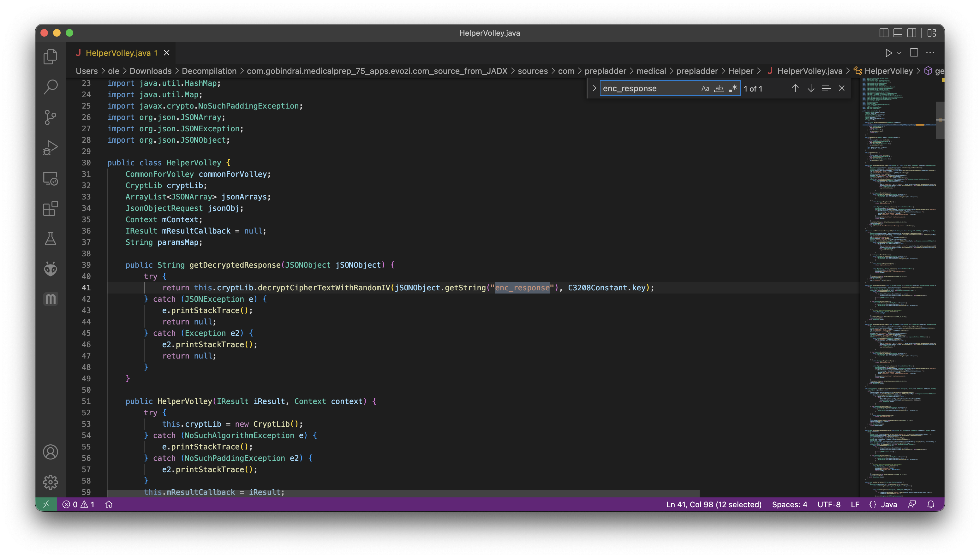Toggle Match Case in find widget

pos(705,88)
